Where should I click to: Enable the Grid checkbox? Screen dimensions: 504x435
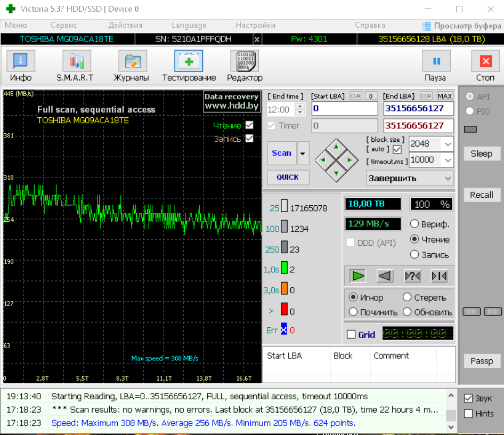(351, 335)
